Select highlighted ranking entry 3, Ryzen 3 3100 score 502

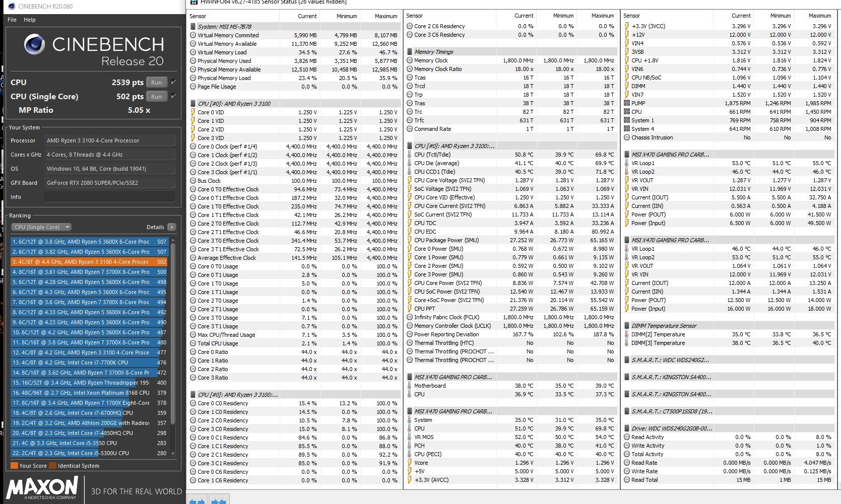tap(89, 262)
